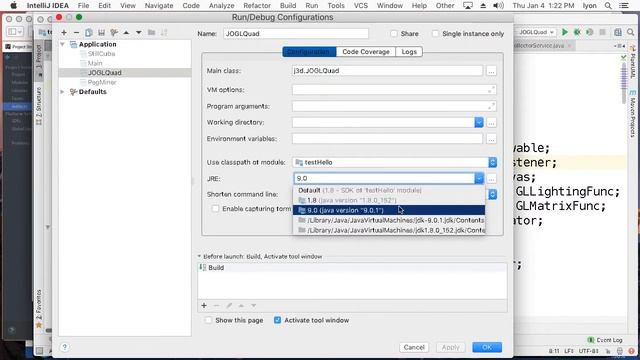Open the VCS menu

360,6
